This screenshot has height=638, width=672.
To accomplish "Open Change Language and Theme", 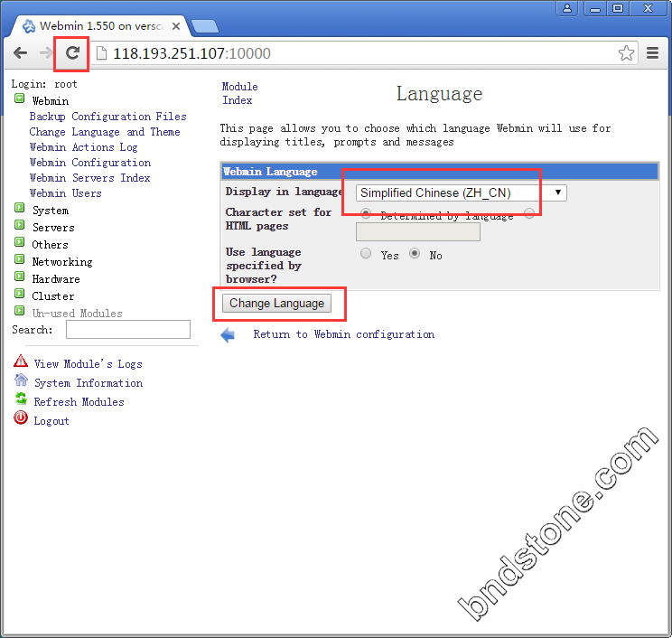I will (x=105, y=132).
